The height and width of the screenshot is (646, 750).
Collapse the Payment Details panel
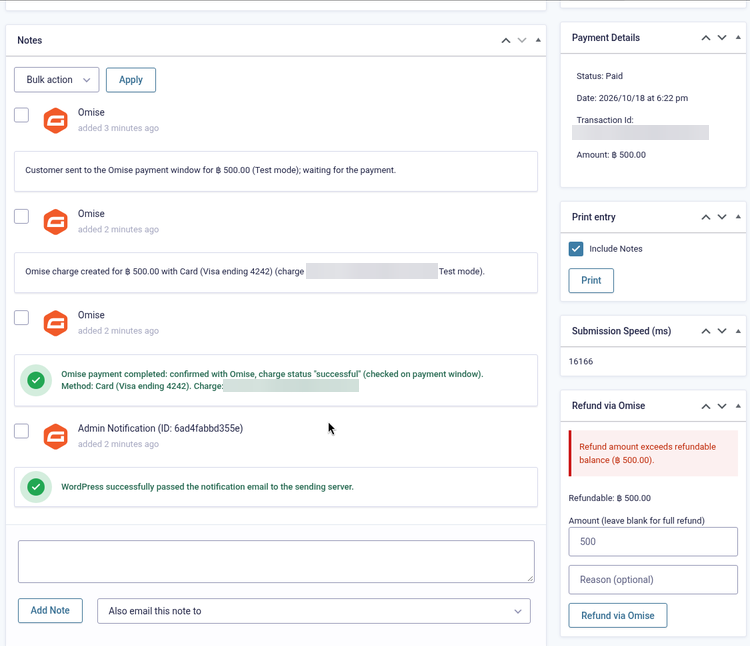738,37
